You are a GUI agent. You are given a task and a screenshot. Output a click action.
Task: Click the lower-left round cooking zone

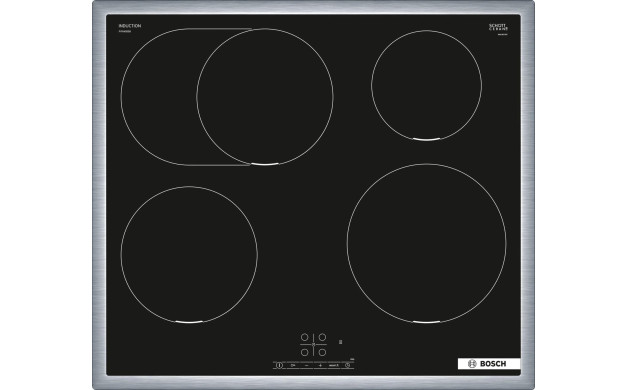189,255
